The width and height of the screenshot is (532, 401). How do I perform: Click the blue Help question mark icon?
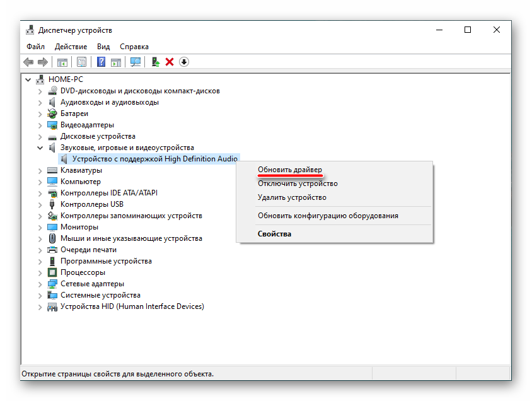[x=101, y=62]
